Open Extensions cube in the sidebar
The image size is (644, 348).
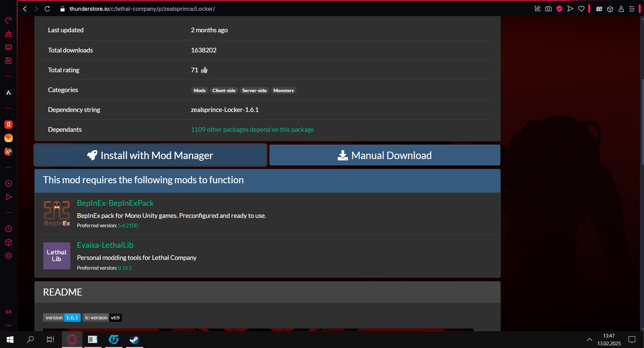point(9,242)
